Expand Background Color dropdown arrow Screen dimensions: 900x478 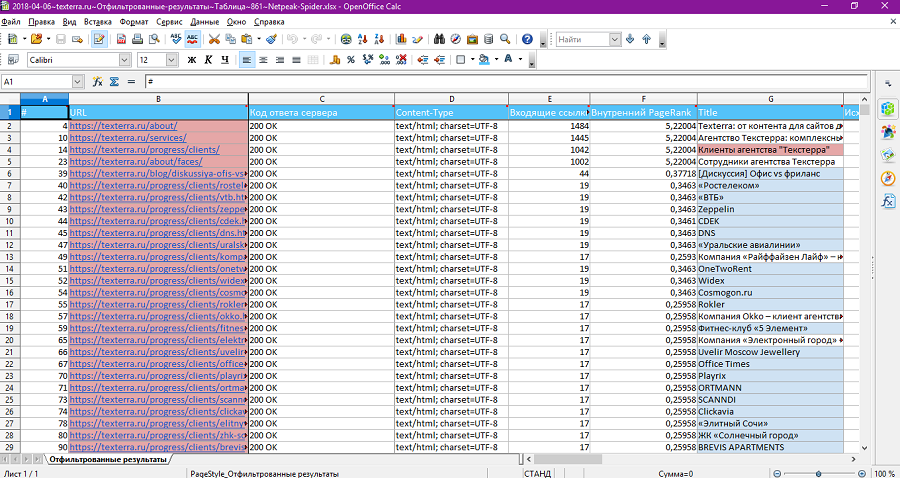coord(495,59)
